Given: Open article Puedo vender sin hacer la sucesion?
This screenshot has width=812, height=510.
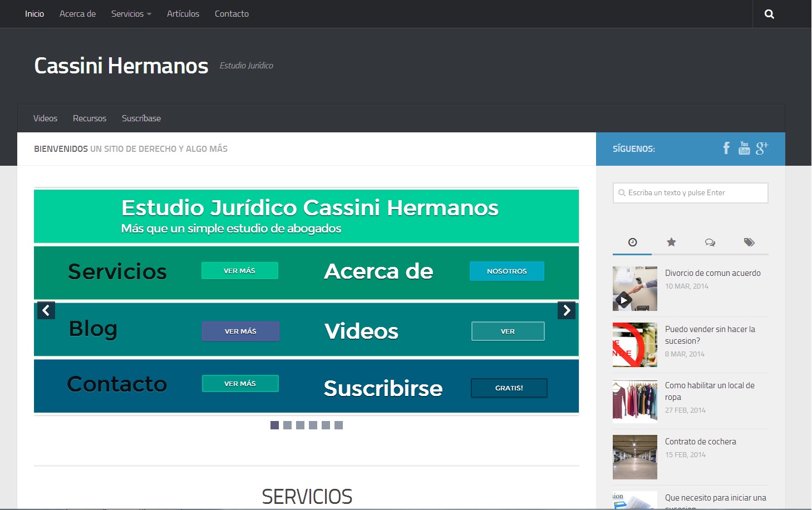Looking at the screenshot, I should pos(710,335).
